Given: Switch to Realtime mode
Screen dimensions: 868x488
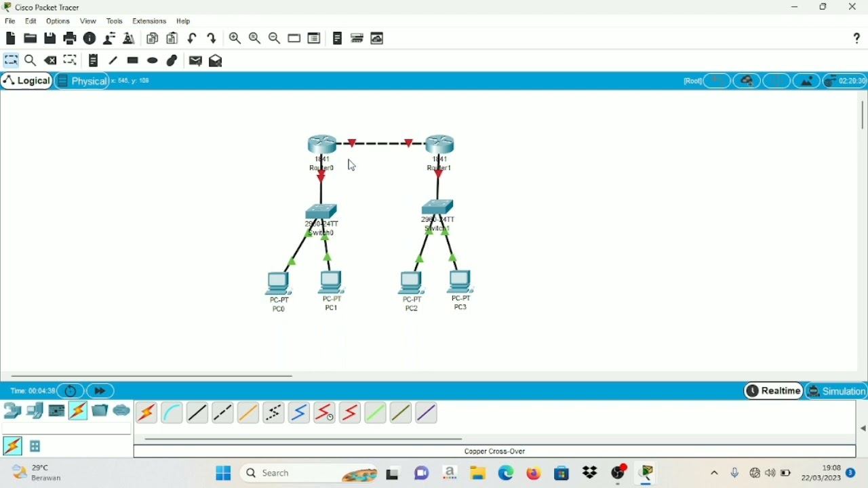Looking at the screenshot, I should (774, 391).
